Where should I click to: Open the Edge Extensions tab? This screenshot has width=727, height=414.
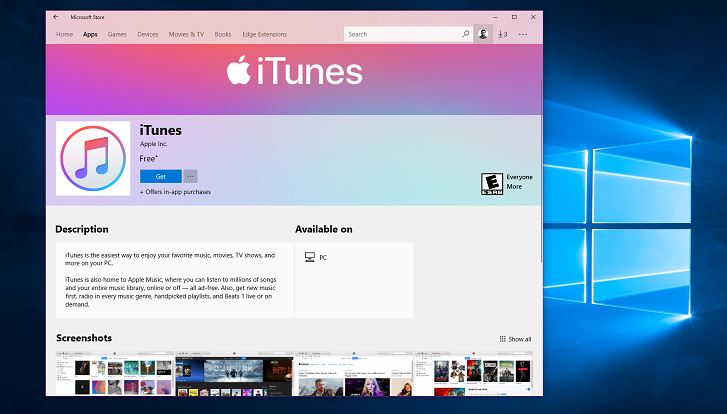pos(265,34)
